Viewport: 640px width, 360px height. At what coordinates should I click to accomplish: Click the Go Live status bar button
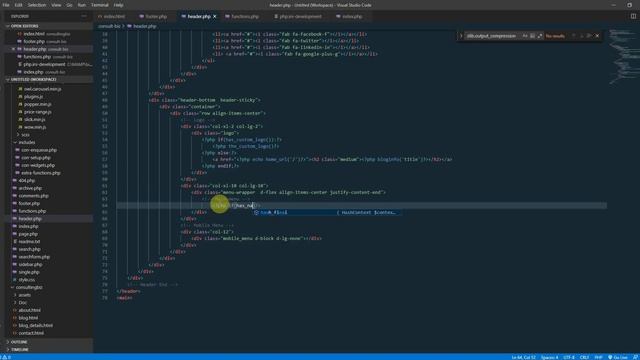618,357
